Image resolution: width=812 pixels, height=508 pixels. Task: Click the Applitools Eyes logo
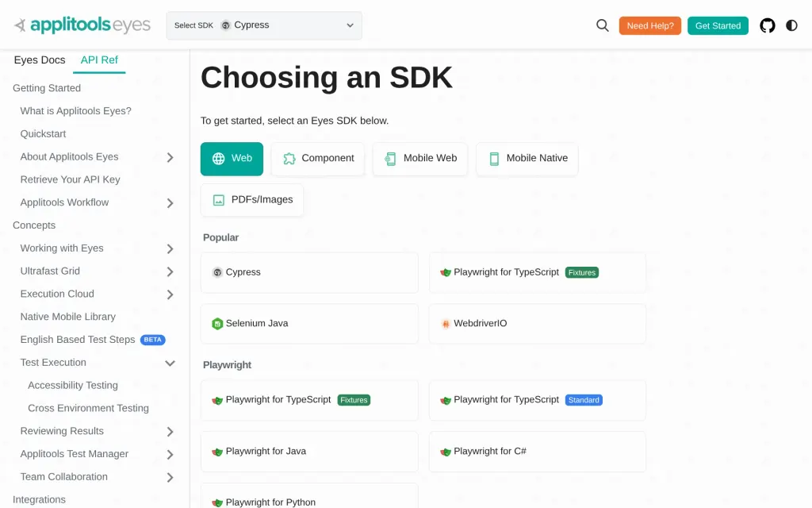[82, 25]
